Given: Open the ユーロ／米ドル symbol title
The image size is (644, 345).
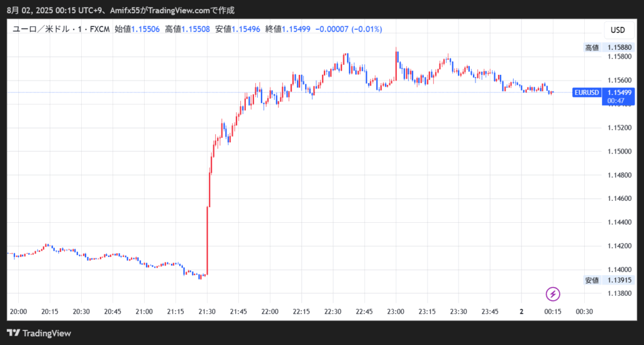Looking at the screenshot, I should [61, 29].
